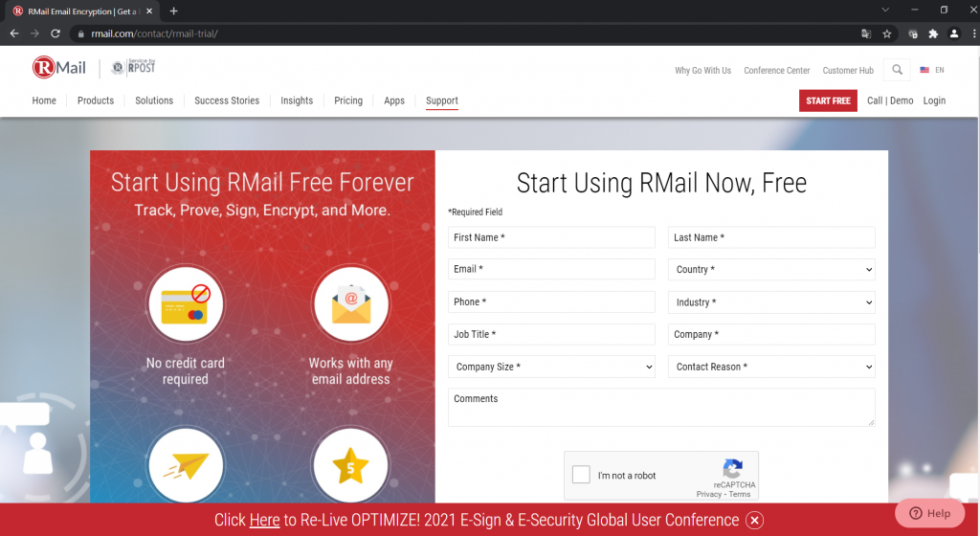Image resolution: width=980 pixels, height=536 pixels.
Task: Open the EN language selector
Action: [x=940, y=70]
